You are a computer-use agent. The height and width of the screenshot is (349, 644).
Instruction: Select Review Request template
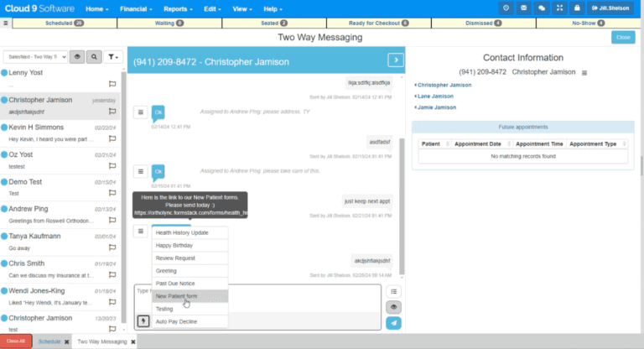(x=190, y=258)
